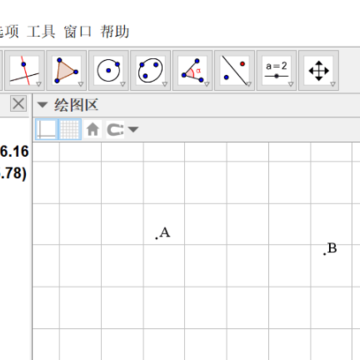Collapse the 绘图区 style bar triangle

[x=42, y=105]
